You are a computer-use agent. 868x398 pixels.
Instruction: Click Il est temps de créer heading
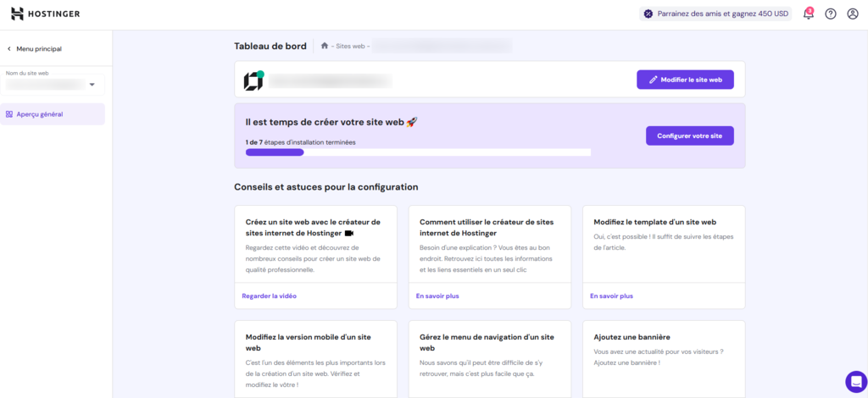click(331, 122)
